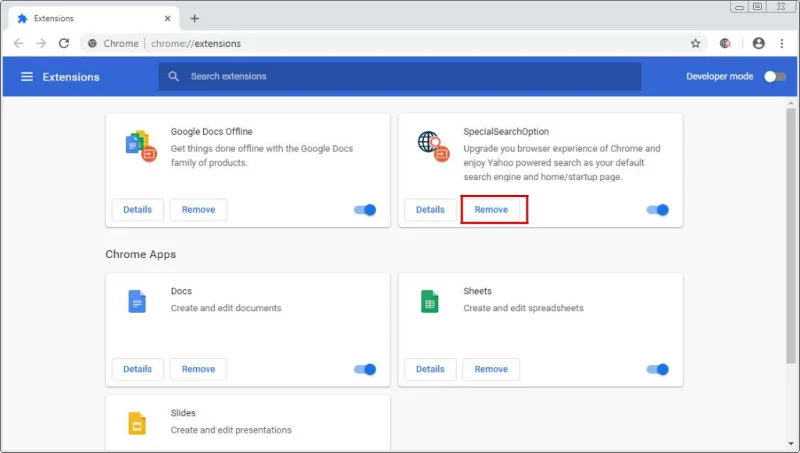The height and width of the screenshot is (453, 800).
Task: Click the back navigation arrow
Action: click(18, 43)
